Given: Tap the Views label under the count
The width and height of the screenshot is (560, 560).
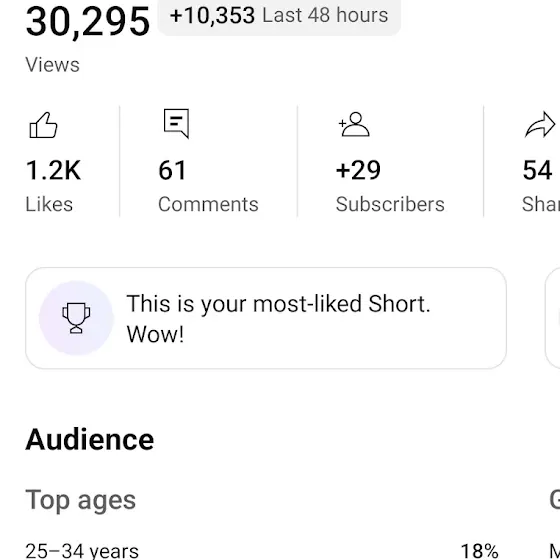Looking at the screenshot, I should pyautogui.click(x=52, y=65).
